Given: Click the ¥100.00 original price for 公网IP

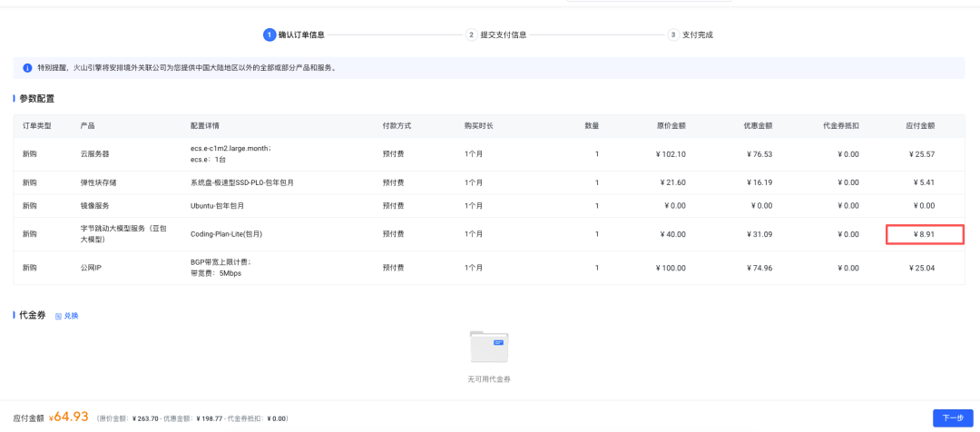Looking at the screenshot, I should [671, 268].
